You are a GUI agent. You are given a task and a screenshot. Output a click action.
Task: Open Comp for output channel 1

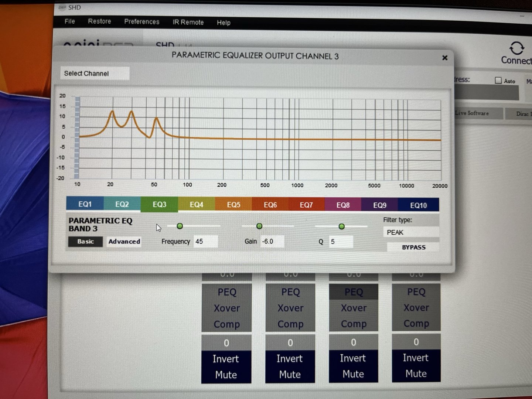[x=226, y=324]
